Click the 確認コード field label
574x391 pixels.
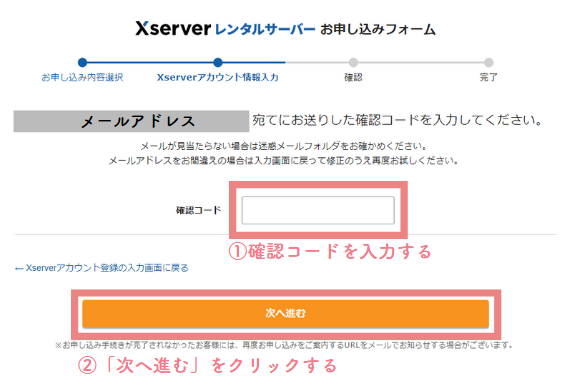pyautogui.click(x=198, y=210)
